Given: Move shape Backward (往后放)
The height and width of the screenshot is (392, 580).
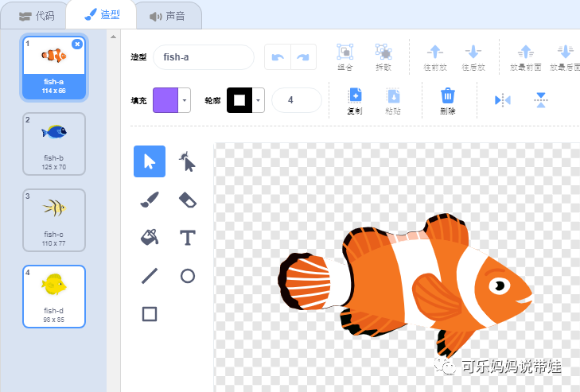Looking at the screenshot, I should click(473, 57).
